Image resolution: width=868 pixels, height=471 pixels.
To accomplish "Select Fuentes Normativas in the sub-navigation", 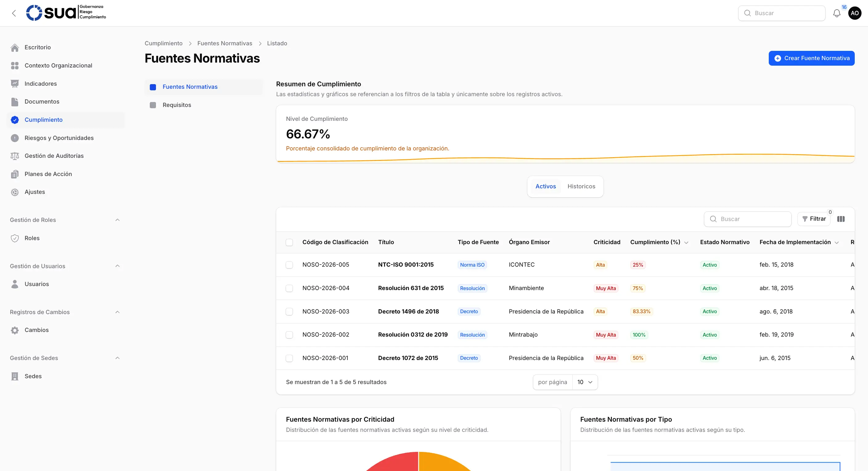I will pos(203,87).
